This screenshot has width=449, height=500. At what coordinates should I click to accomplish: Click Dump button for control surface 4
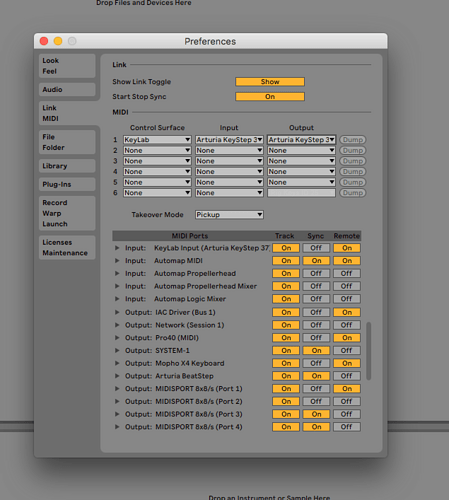tap(353, 172)
